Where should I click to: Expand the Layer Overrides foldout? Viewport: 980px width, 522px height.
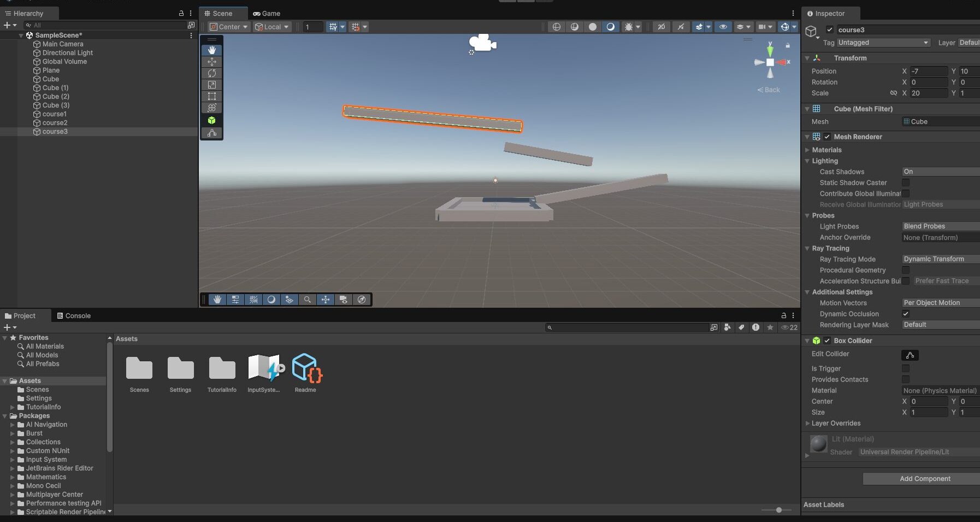(807, 423)
